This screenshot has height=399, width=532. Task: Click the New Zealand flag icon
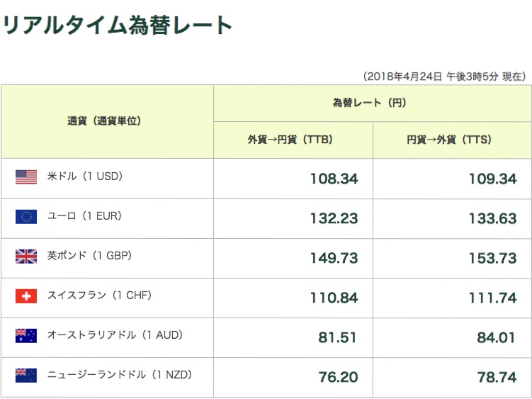click(x=26, y=376)
